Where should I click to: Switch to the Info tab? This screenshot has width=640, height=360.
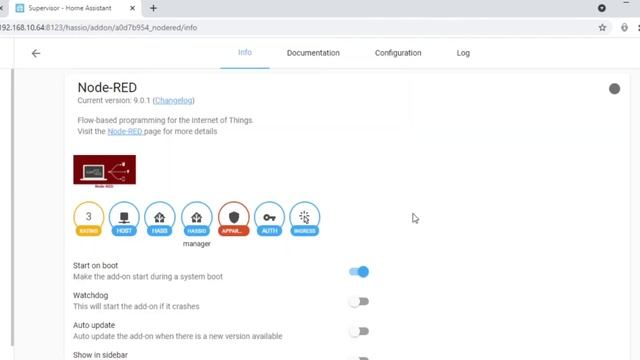pyautogui.click(x=245, y=53)
